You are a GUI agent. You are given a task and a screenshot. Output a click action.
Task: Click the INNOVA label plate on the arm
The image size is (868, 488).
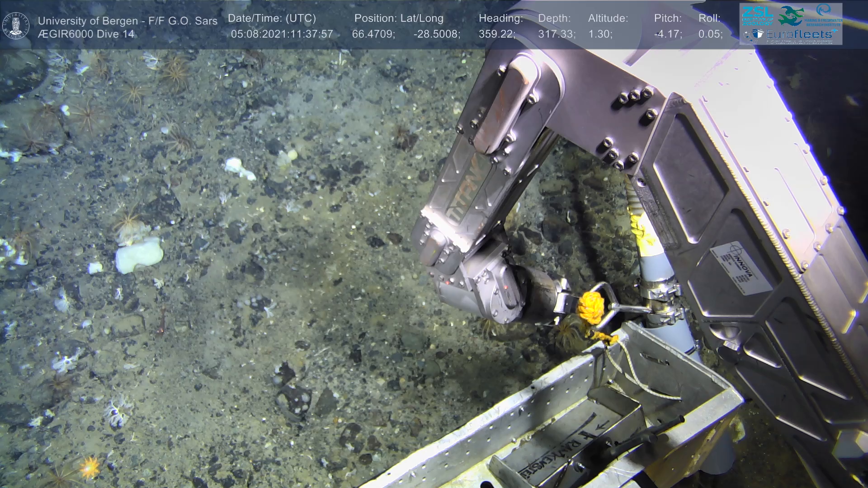click(740, 268)
